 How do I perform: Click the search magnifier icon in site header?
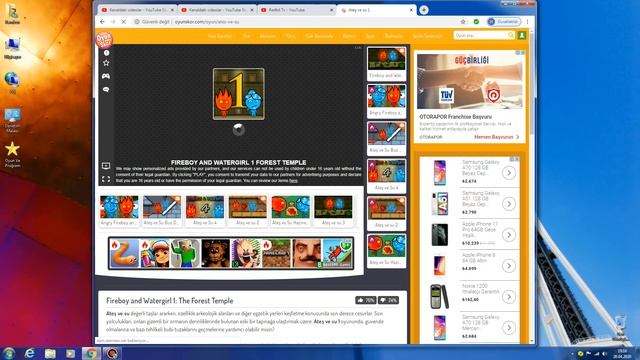tap(511, 36)
